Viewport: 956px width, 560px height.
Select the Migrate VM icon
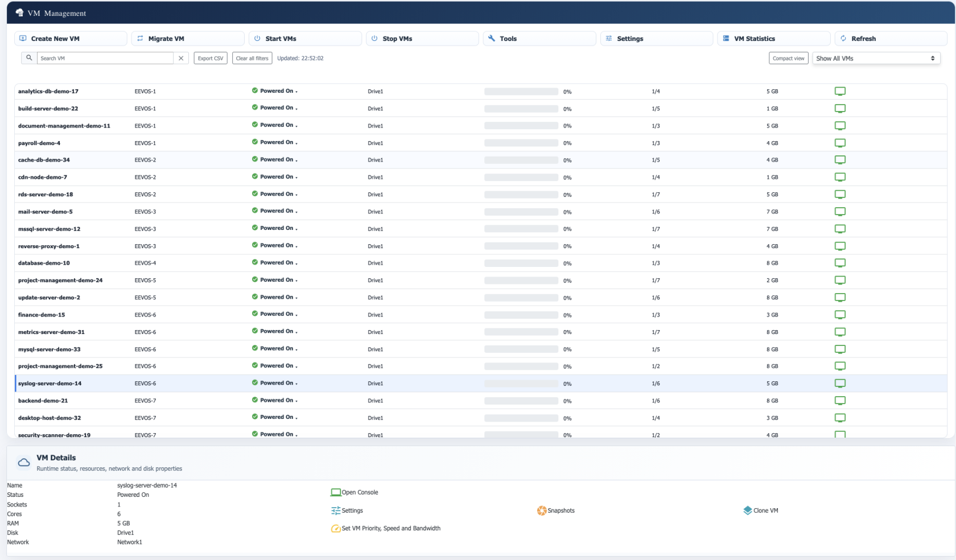[x=140, y=38]
